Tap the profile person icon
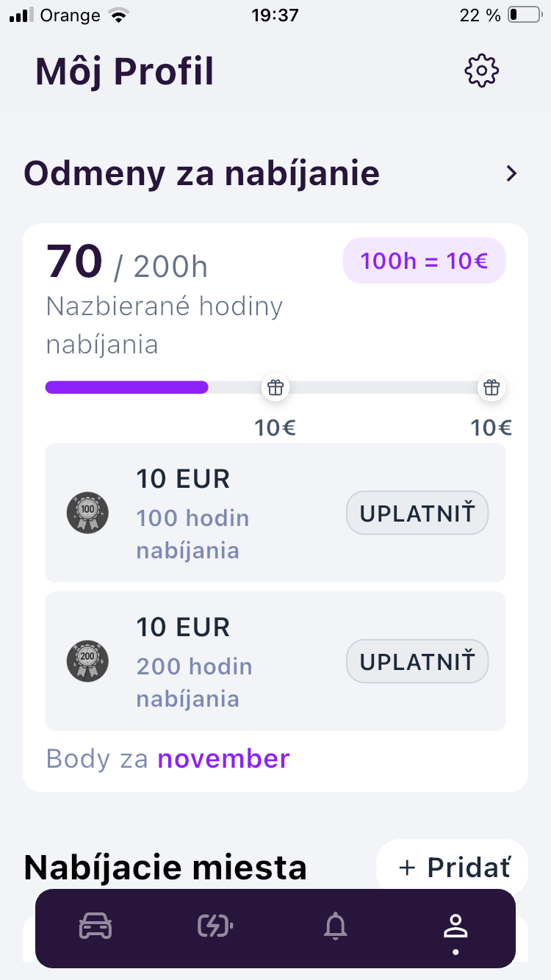 455,928
